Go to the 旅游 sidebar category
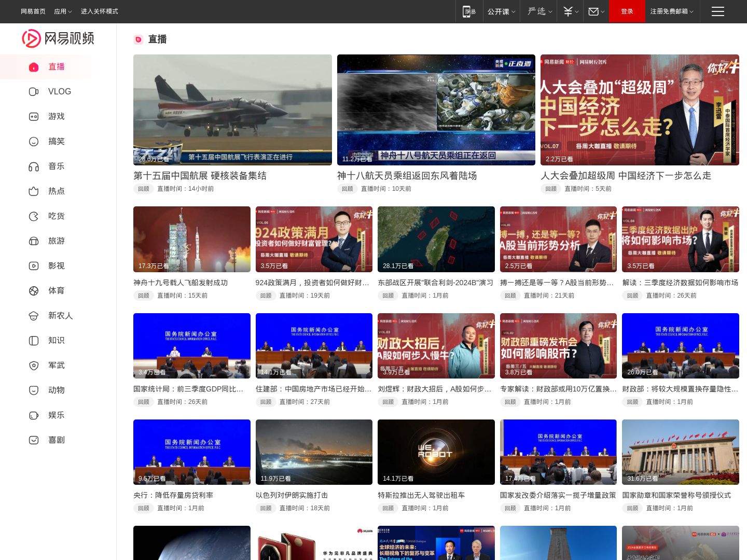747x560 pixels. point(56,241)
